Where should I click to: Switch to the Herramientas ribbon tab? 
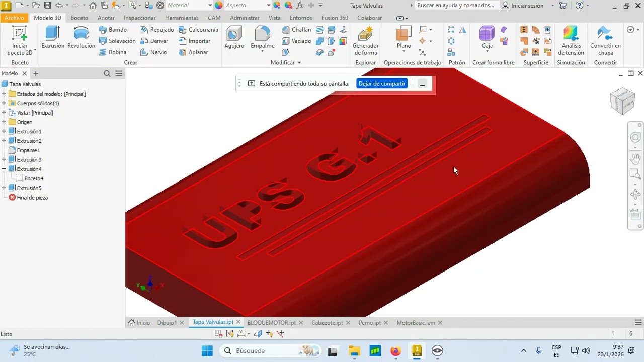182,18
